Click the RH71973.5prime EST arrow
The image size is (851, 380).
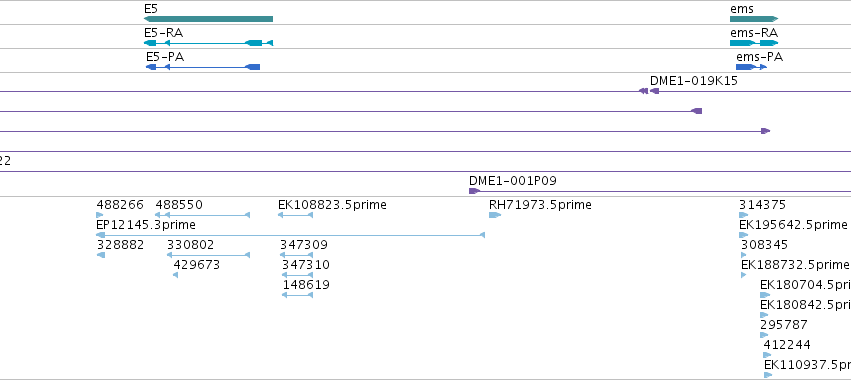494,215
